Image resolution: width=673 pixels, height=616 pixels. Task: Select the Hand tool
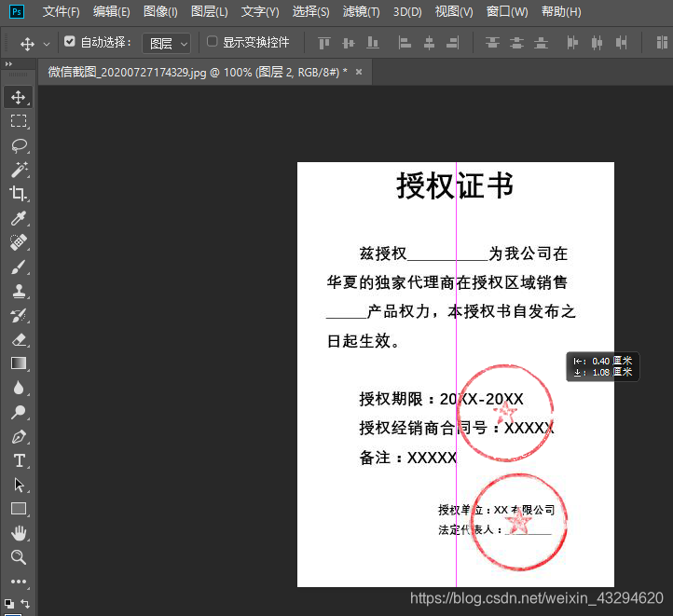(19, 533)
